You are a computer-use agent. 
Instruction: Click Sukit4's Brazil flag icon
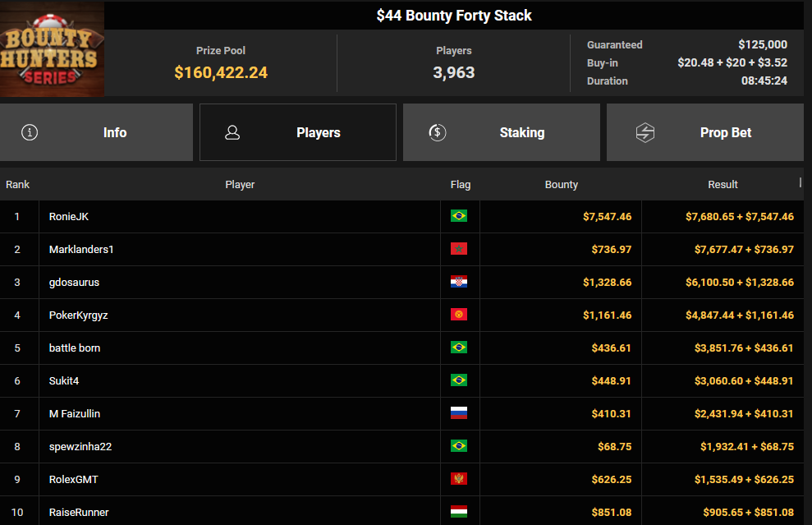[459, 380]
